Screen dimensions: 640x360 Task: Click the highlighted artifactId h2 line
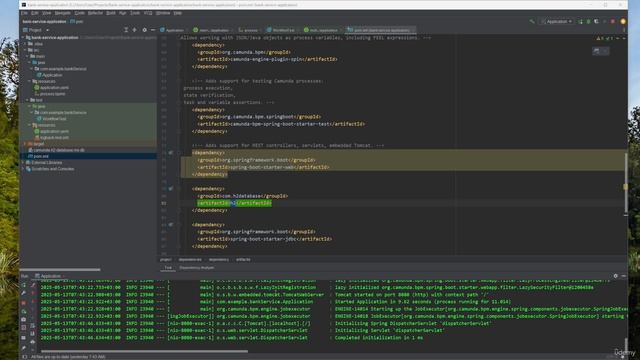tap(234, 203)
